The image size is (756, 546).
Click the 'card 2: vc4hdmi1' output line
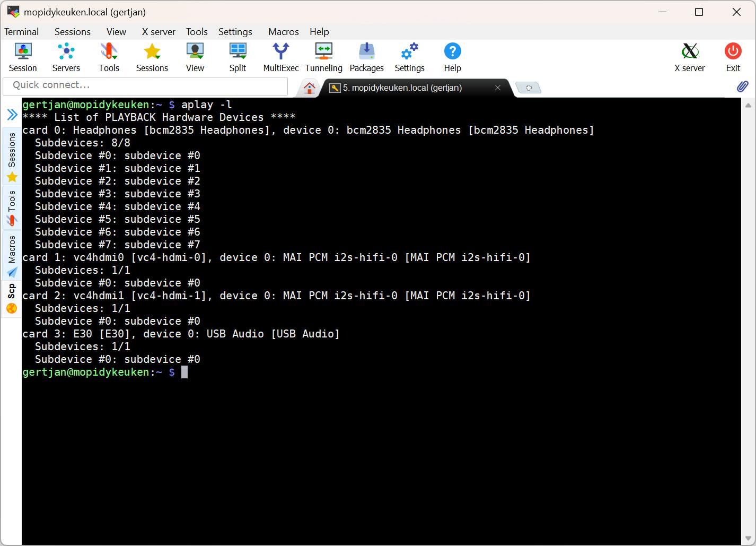[x=277, y=296]
